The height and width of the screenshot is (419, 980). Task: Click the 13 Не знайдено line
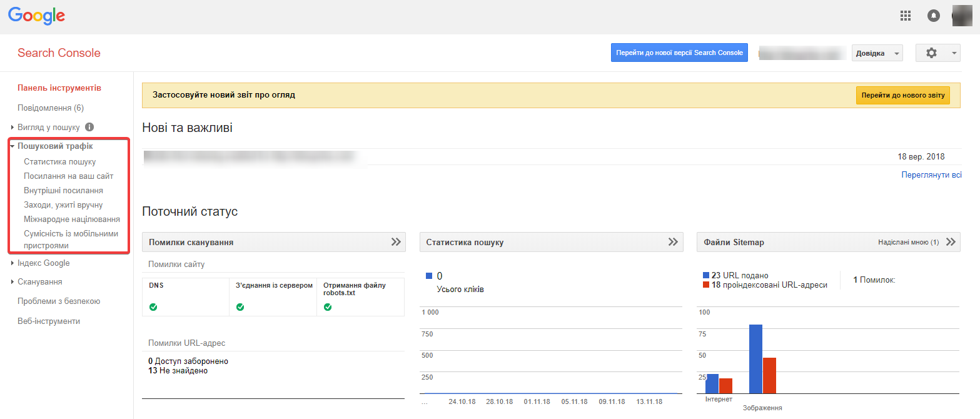(178, 371)
